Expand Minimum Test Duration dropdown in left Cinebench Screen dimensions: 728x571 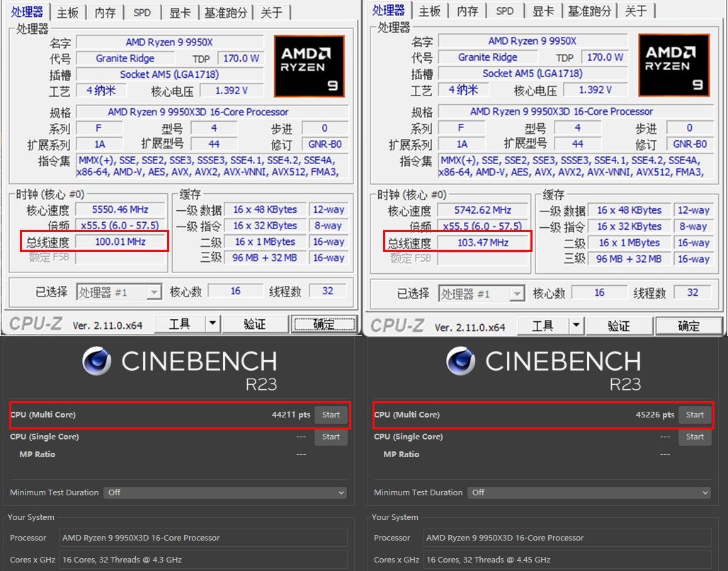225,492
